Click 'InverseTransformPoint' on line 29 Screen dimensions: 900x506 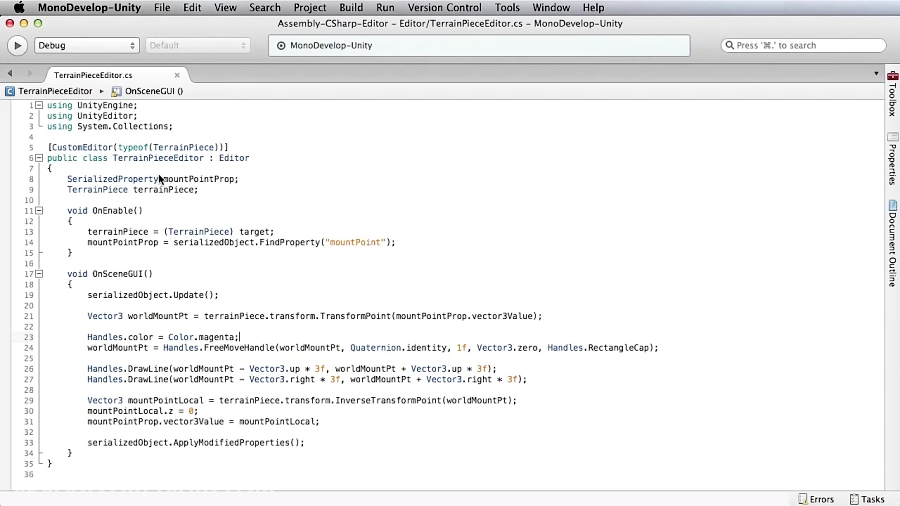tap(388, 400)
